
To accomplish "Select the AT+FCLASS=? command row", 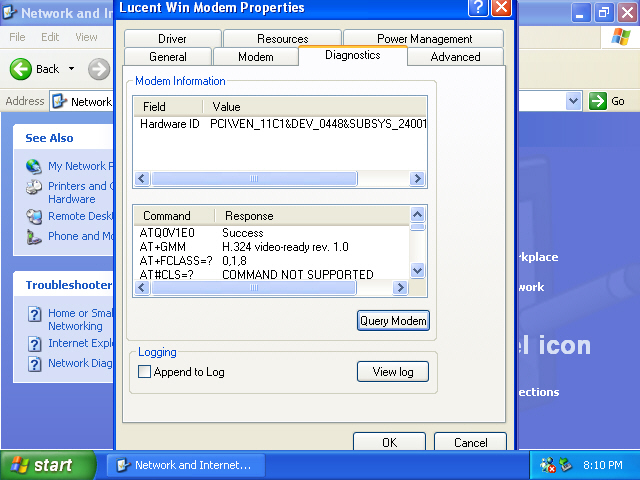I will [272, 260].
